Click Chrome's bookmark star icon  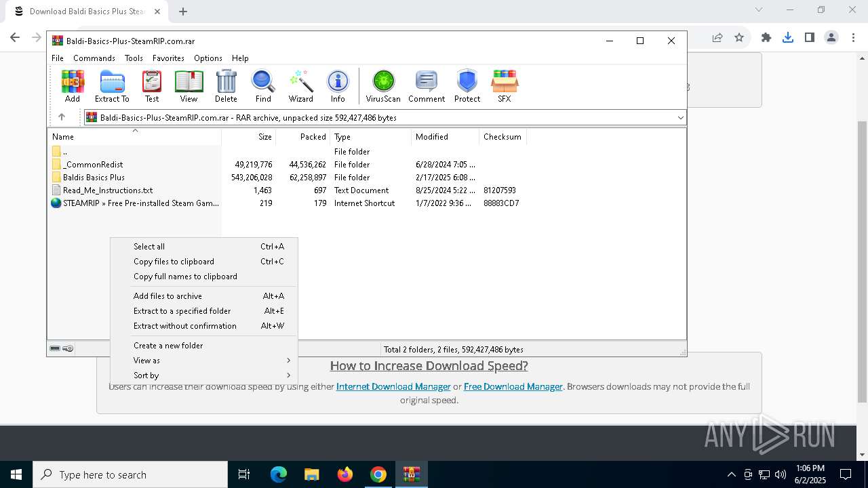pos(739,38)
